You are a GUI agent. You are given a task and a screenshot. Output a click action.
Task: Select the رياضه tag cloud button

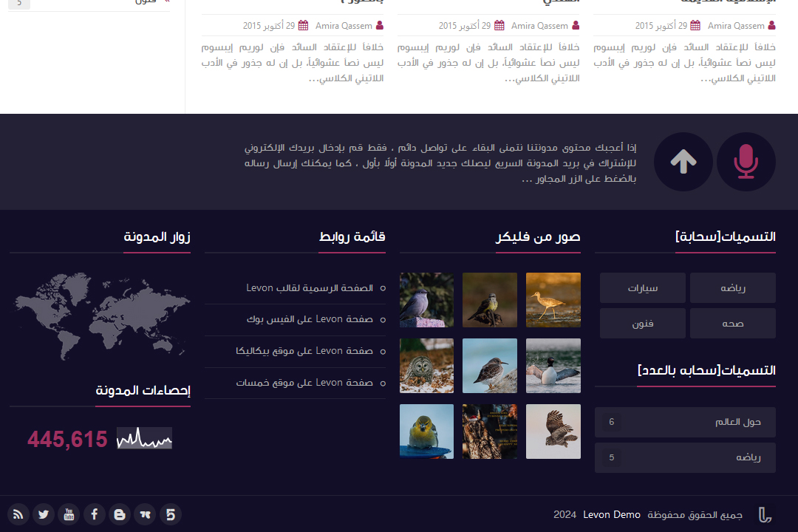click(733, 287)
